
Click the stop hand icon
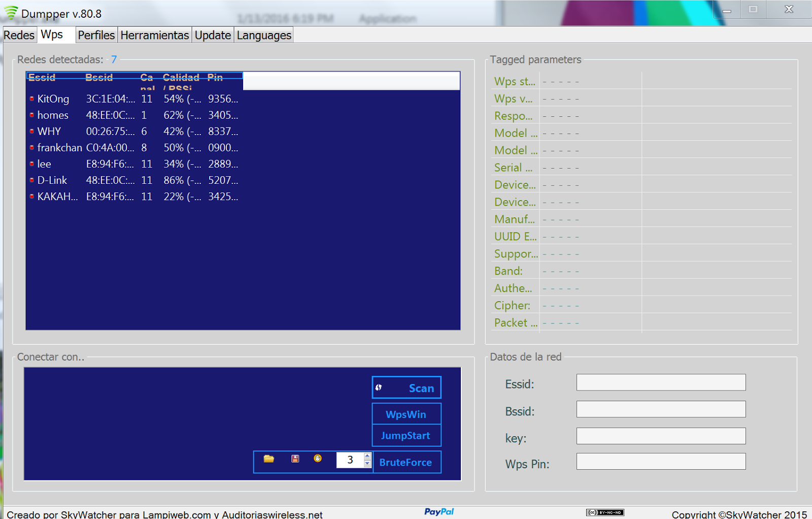318,459
